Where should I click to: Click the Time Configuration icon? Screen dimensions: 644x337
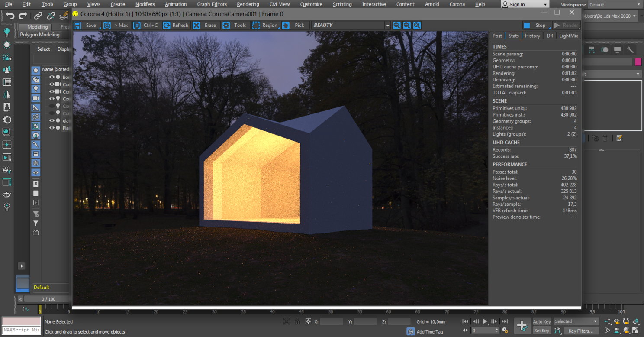[505, 330]
